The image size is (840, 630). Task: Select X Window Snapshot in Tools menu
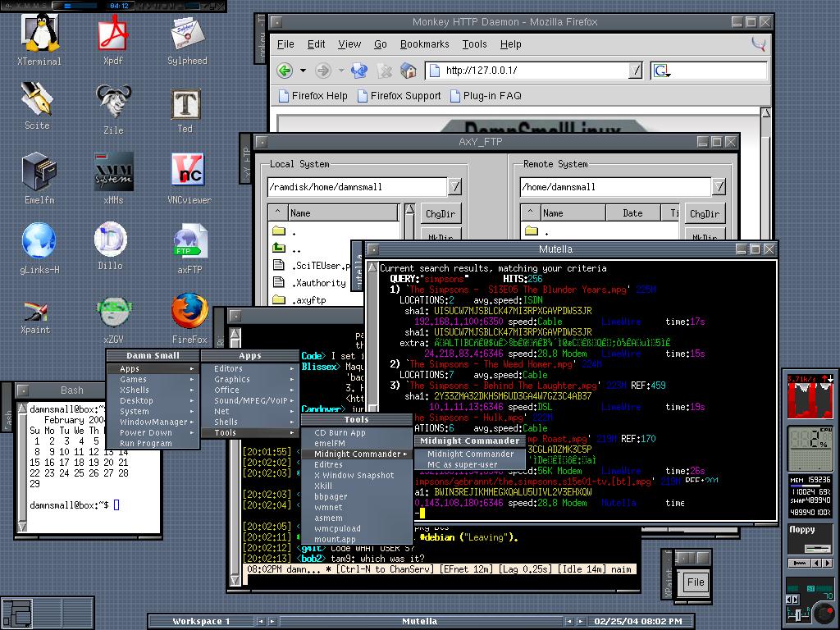click(357, 475)
